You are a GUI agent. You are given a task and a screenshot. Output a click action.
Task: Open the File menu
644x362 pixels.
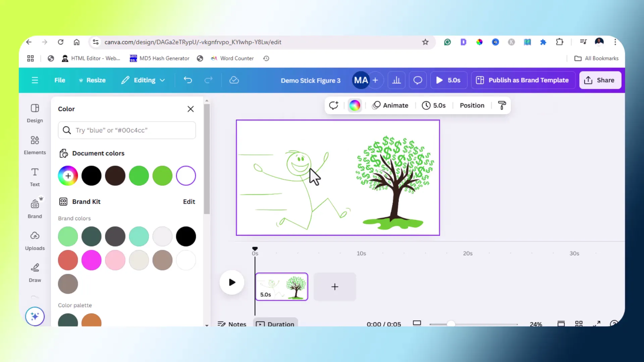pyautogui.click(x=60, y=80)
